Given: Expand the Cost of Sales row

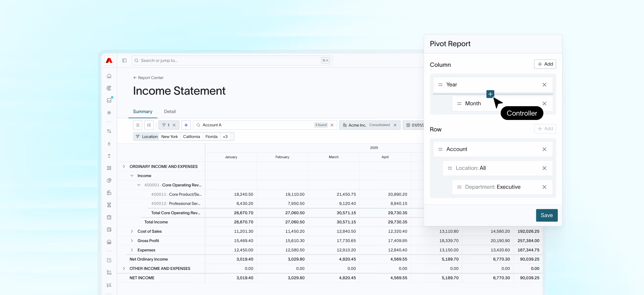Looking at the screenshot, I should click(132, 231).
